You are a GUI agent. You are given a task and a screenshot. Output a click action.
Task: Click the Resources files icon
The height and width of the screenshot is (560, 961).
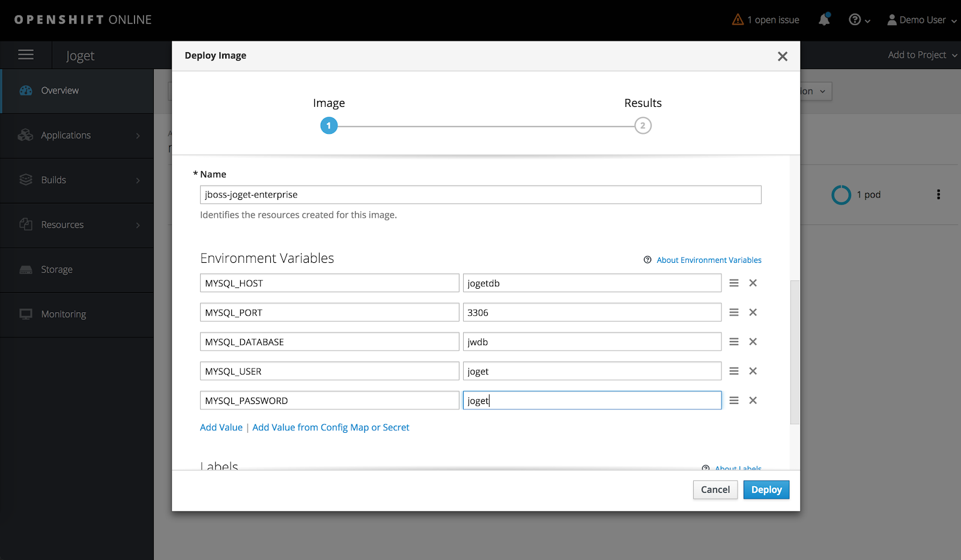(x=26, y=224)
